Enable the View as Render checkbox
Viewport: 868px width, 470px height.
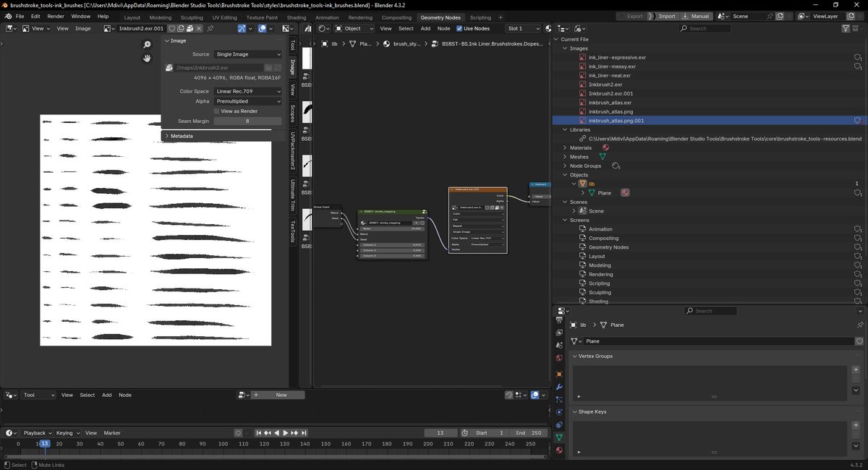(x=217, y=111)
